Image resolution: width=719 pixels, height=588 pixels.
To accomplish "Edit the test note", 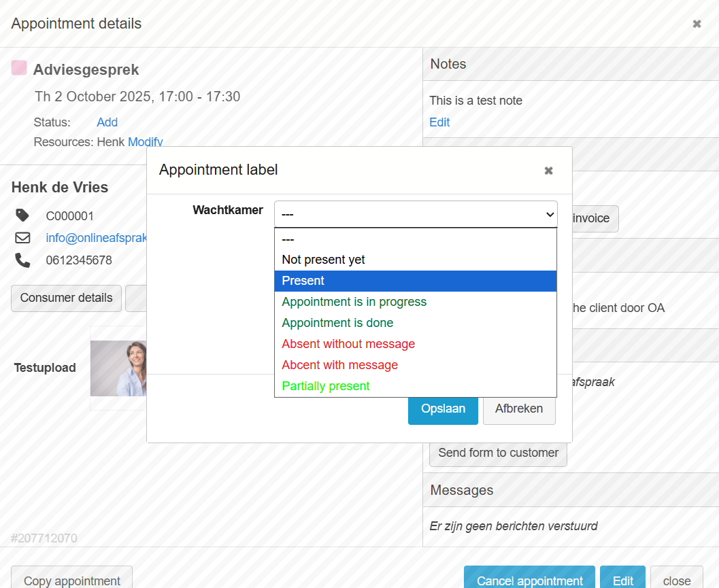I will tap(439, 122).
